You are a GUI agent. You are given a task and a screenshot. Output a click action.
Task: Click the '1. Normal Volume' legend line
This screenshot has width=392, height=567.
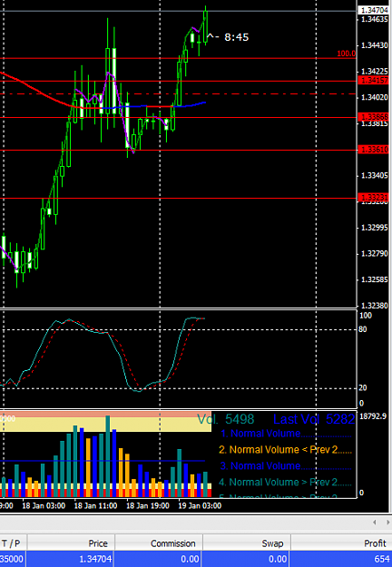tap(286, 434)
